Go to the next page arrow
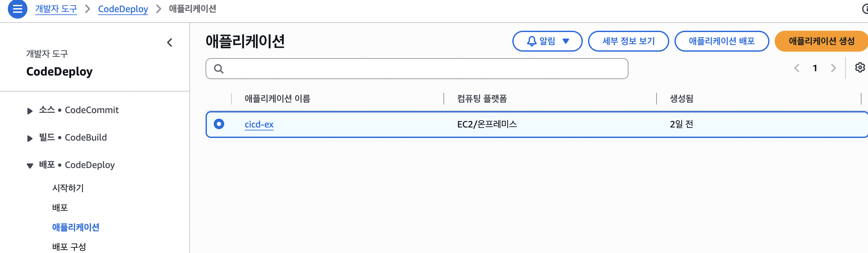 pyautogui.click(x=833, y=68)
